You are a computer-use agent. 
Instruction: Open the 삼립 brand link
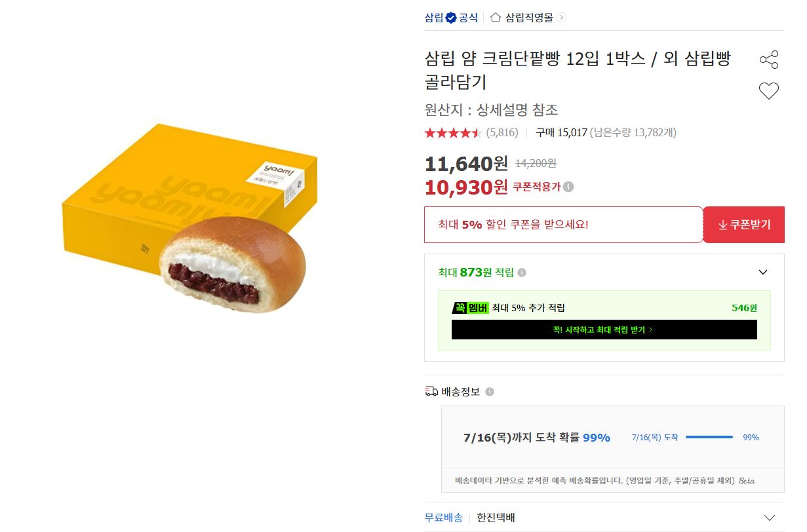[x=434, y=18]
